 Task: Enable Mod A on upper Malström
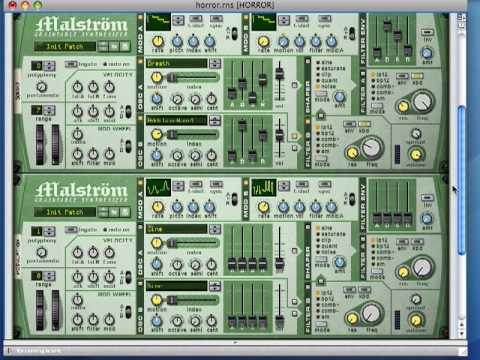[x=141, y=17]
